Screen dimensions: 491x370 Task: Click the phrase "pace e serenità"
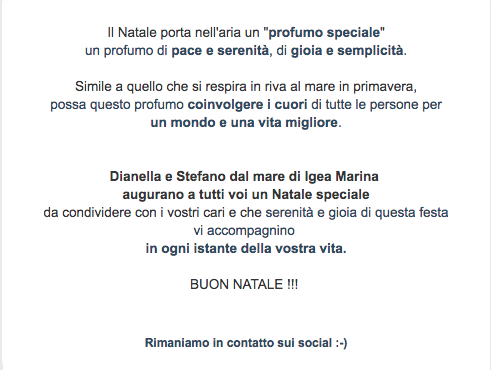click(x=220, y=51)
